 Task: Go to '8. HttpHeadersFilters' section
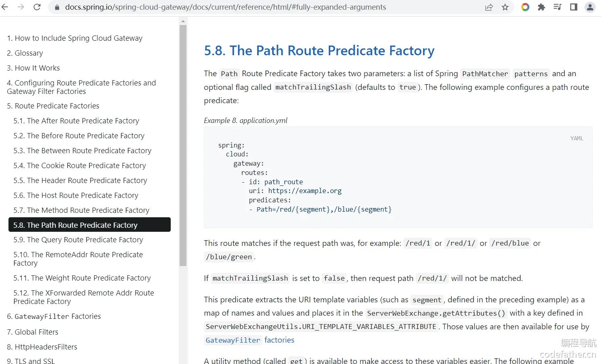(42, 347)
